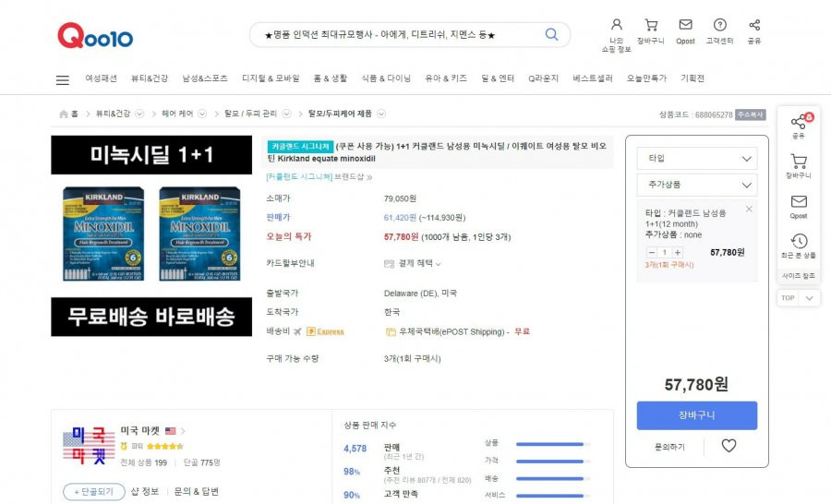
Task: Click the 상품 rating bar
Action: (553, 444)
